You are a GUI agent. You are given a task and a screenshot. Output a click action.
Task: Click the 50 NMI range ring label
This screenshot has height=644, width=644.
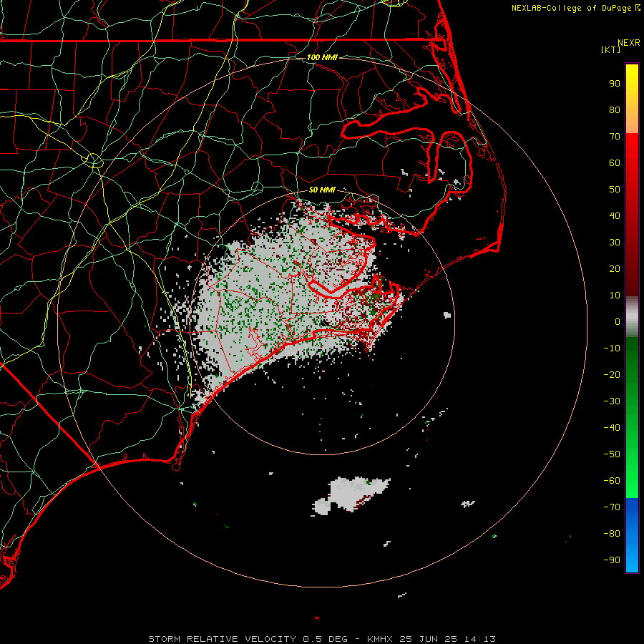322,190
